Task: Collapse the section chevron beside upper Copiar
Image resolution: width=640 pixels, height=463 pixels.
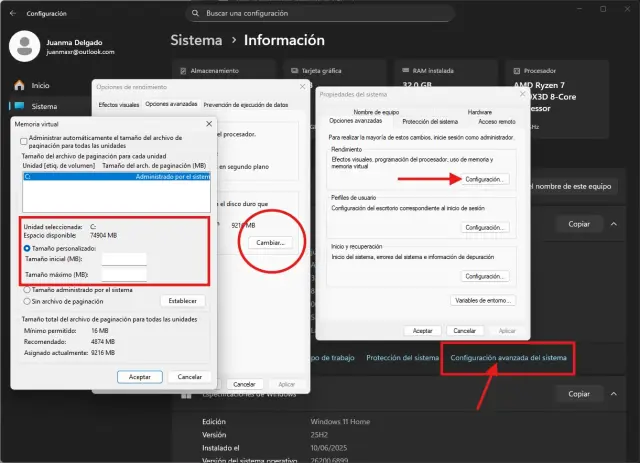Action: click(616, 225)
